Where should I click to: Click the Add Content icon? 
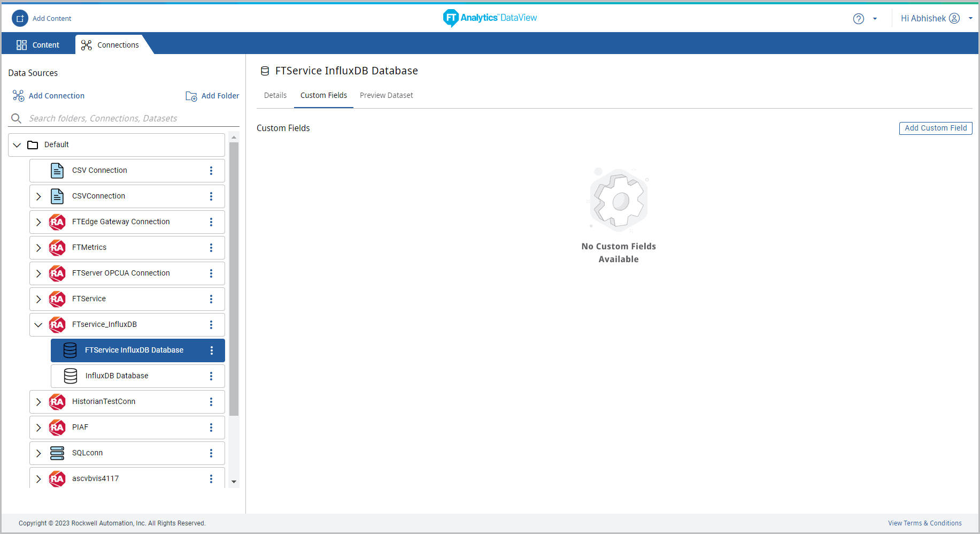20,18
